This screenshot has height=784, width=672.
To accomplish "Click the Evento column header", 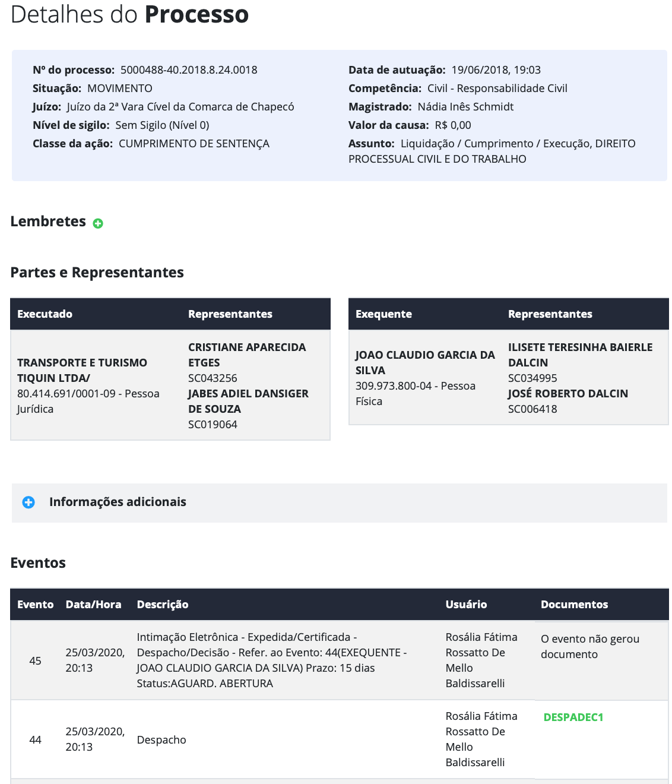I will coord(35,604).
